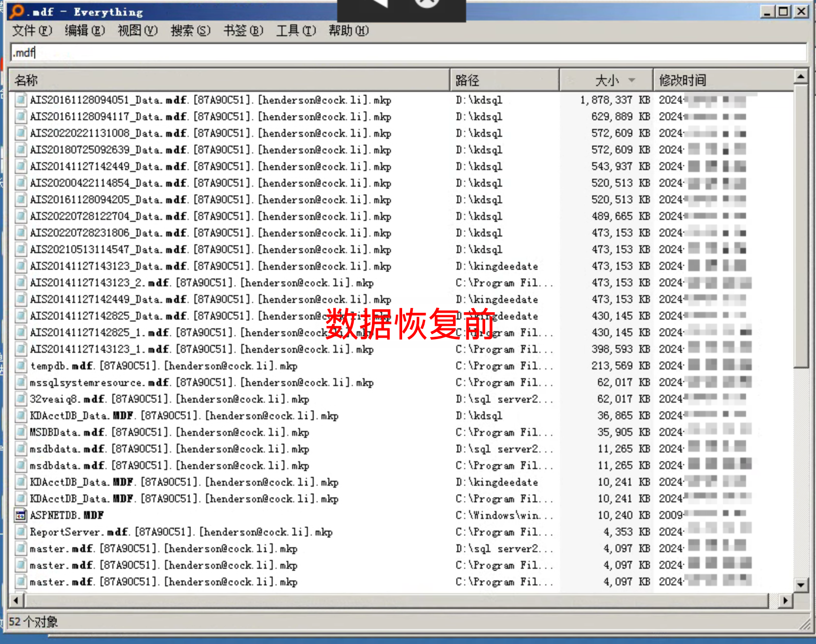Select the file icon beside AIS20210513114547_Data.mdf
This screenshot has height=644, width=816.
[21, 250]
